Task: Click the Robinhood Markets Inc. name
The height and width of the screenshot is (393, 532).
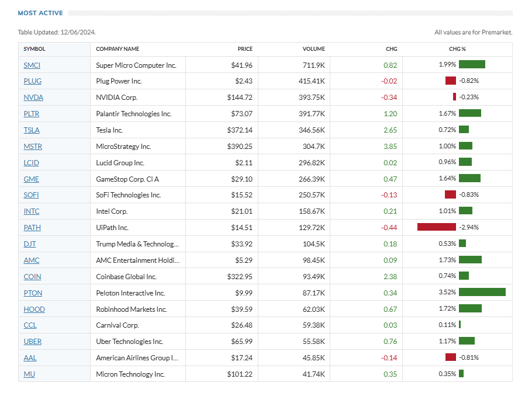Action: click(x=132, y=309)
